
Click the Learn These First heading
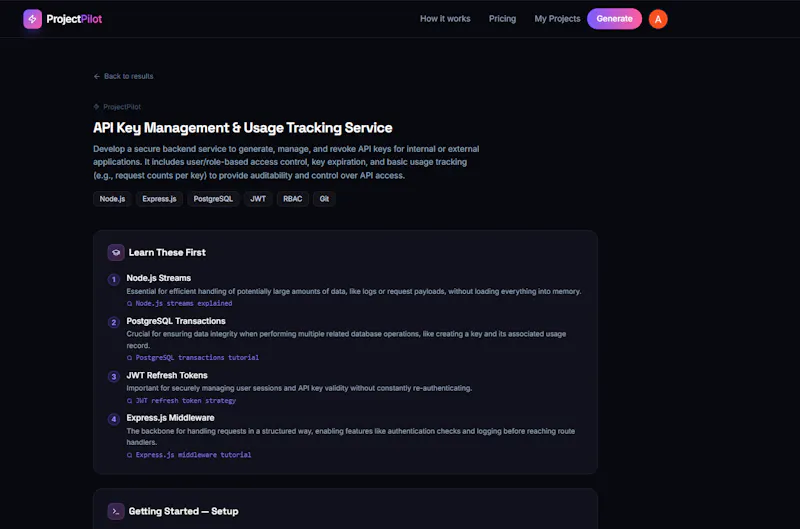point(167,253)
